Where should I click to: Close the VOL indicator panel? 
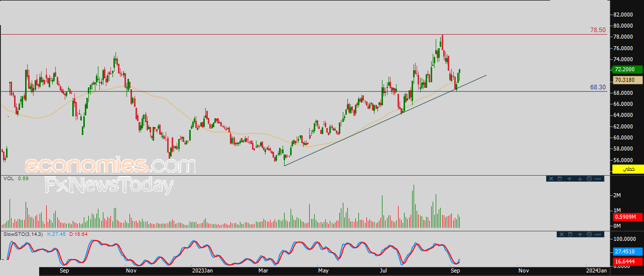point(551,179)
